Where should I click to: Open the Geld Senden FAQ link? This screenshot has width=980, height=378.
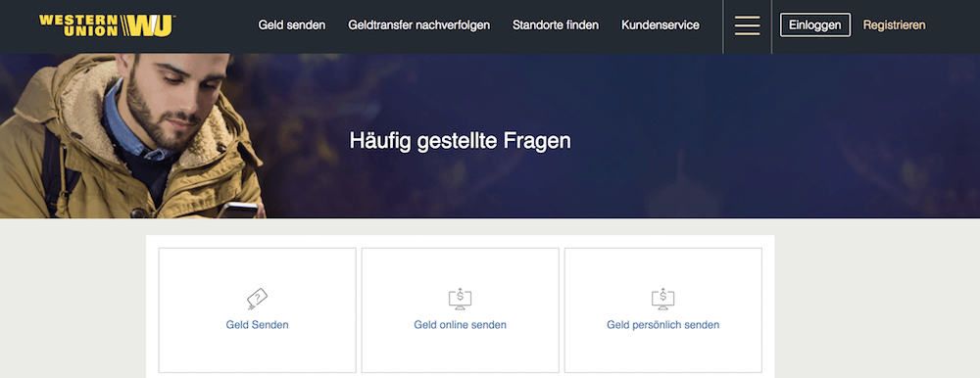[258, 325]
